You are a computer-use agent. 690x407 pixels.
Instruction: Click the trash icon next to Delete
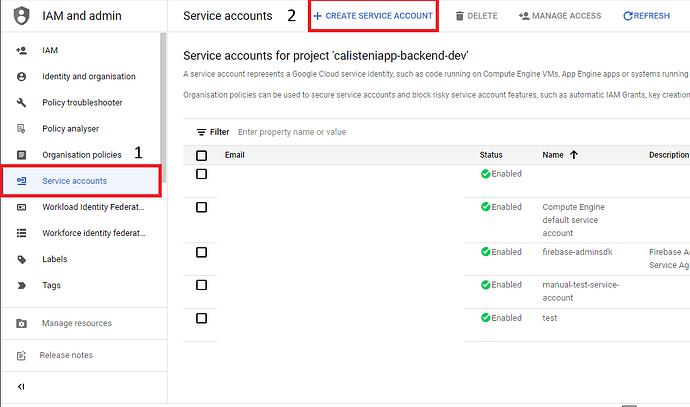pyautogui.click(x=459, y=16)
